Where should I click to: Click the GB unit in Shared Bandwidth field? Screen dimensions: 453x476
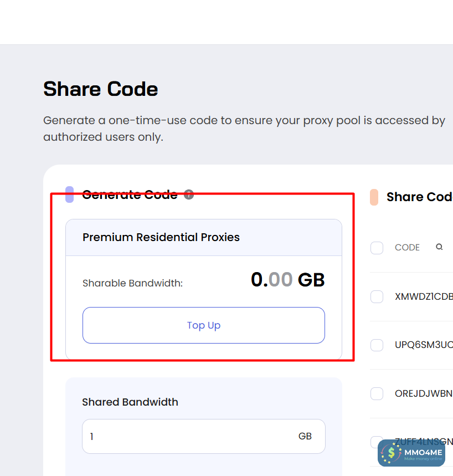(x=305, y=436)
